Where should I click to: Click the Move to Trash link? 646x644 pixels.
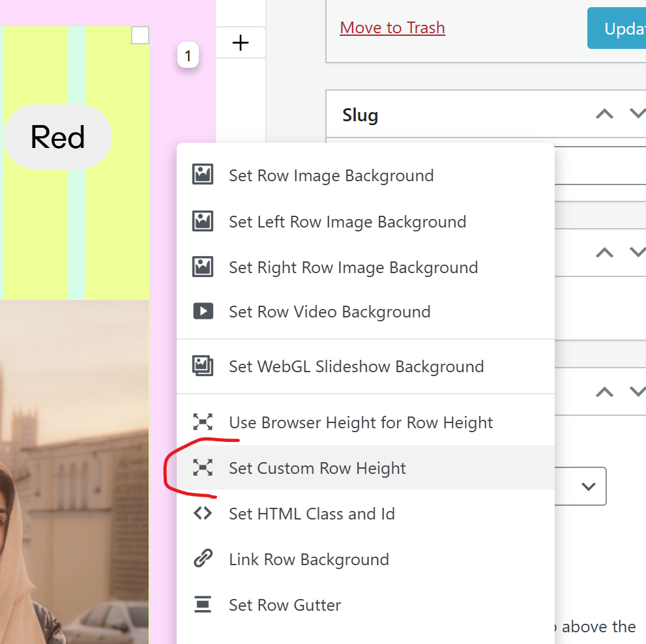coord(392,27)
